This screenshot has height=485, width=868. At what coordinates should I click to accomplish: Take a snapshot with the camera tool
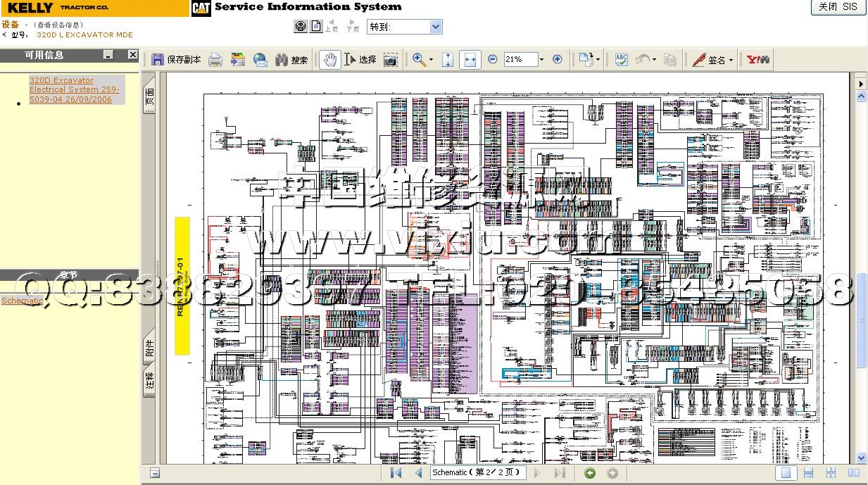pos(391,60)
